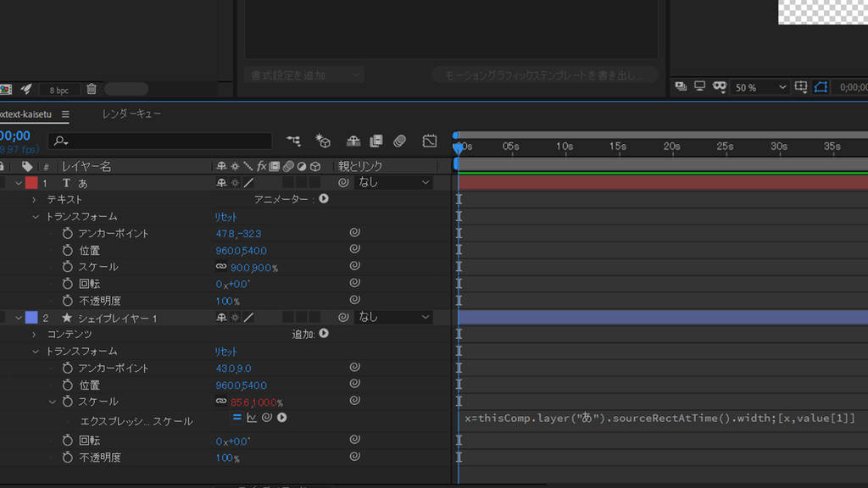Switch to the レンダーキュー tab
The height and width of the screenshot is (488, 868).
tap(131, 114)
